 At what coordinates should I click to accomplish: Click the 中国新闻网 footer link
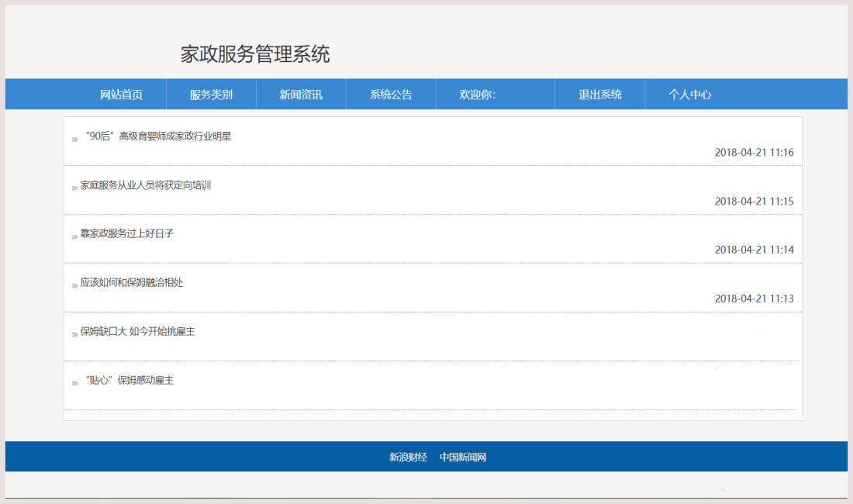463,457
